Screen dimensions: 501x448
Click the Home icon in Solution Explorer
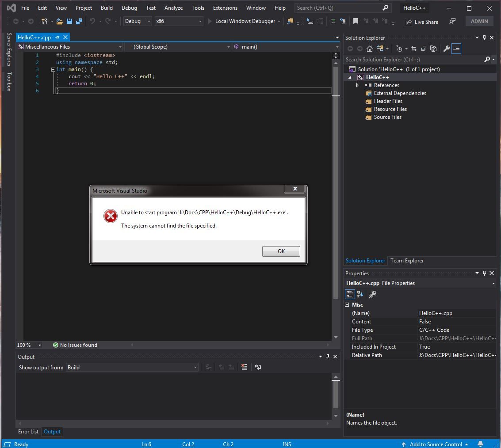tap(370, 49)
